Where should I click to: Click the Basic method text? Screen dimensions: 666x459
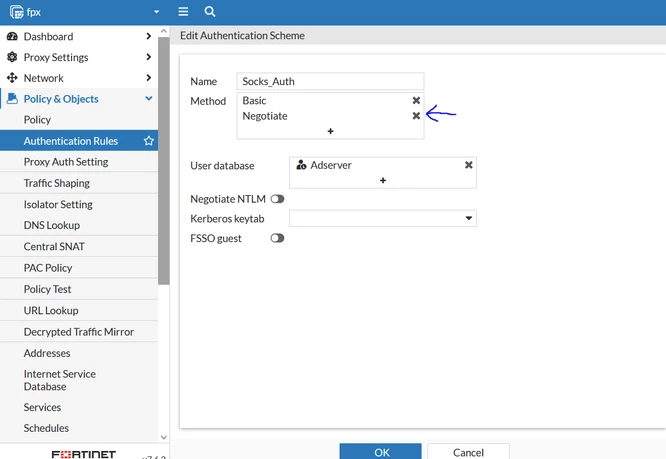pos(254,101)
